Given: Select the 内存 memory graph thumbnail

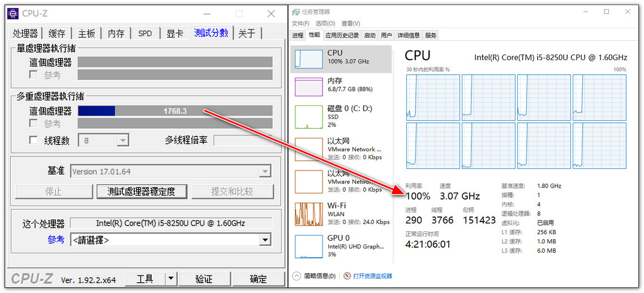Looking at the screenshot, I should coord(308,87).
